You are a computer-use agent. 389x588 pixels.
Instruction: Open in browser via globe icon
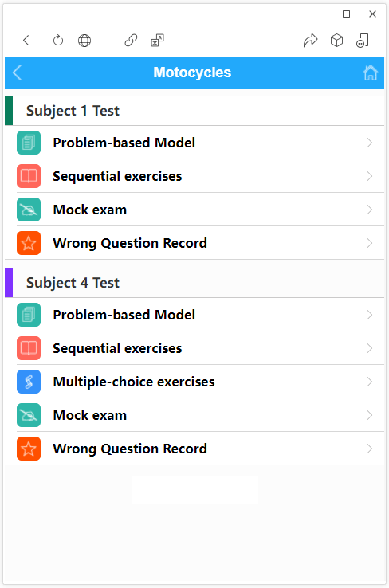[x=84, y=40]
